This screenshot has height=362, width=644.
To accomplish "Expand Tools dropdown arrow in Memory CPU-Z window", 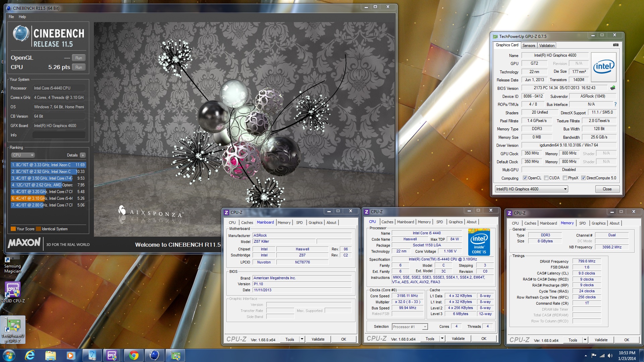I will pyautogui.click(x=585, y=340).
